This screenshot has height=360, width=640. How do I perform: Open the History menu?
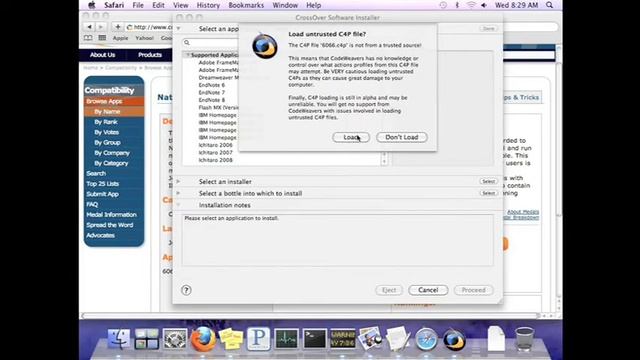click(x=208, y=5)
